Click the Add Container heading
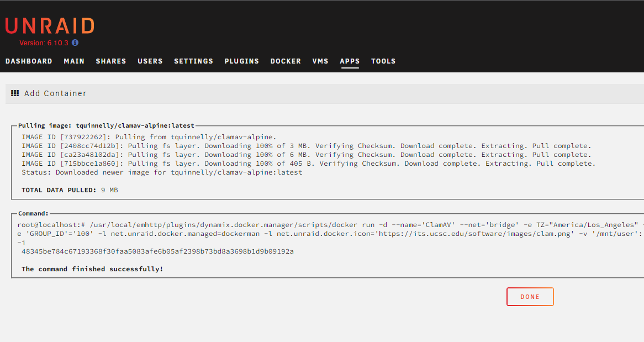 point(55,93)
